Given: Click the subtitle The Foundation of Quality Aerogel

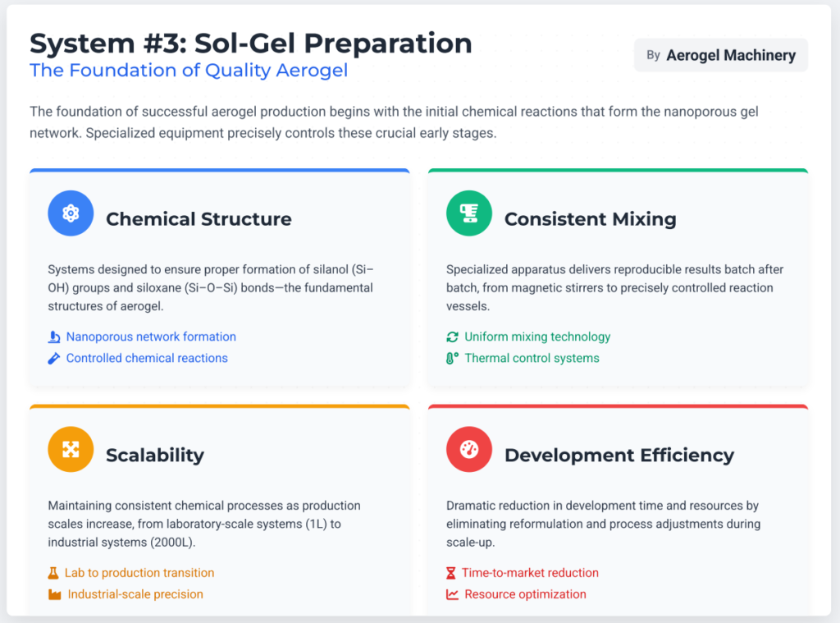Looking at the screenshot, I should coord(189,71).
